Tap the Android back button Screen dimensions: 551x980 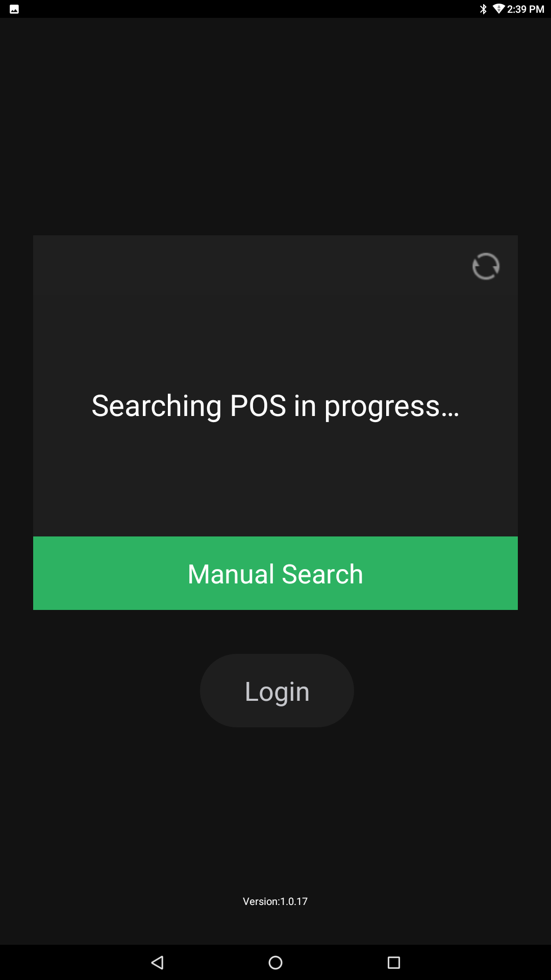[157, 963]
